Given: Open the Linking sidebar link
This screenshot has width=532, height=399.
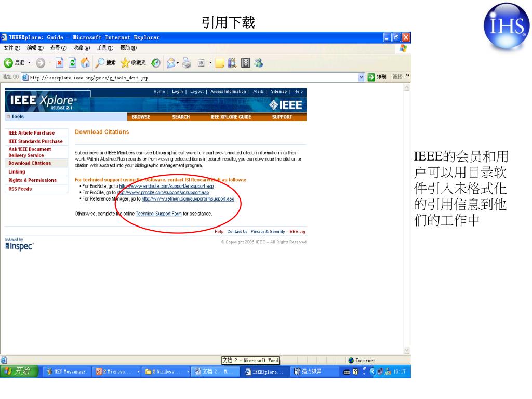Looking at the screenshot, I should tap(17, 172).
